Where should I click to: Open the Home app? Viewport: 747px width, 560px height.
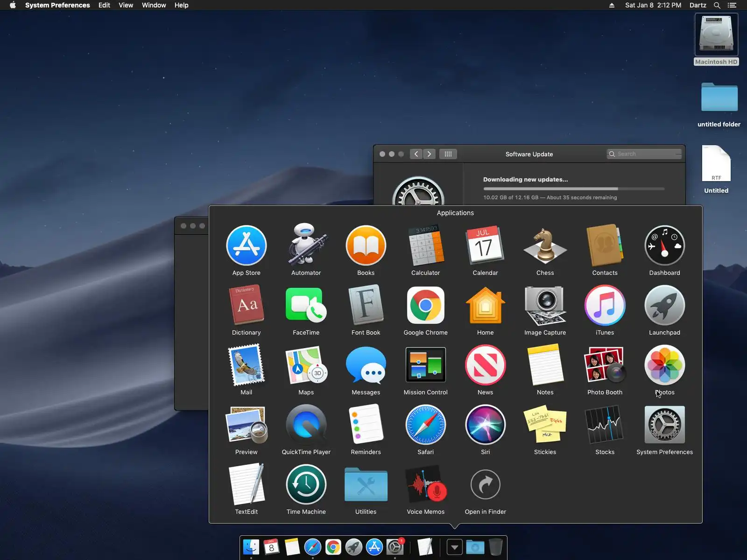pyautogui.click(x=486, y=306)
